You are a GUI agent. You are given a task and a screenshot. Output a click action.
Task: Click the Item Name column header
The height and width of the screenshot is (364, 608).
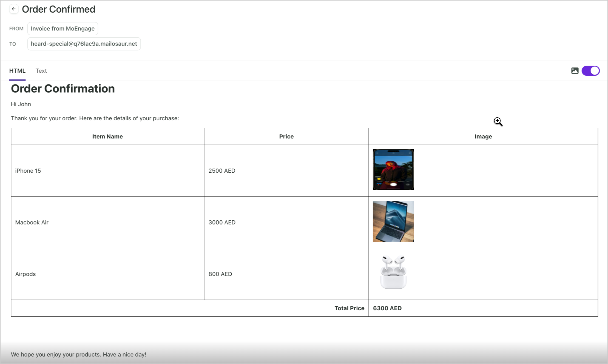pos(107,136)
